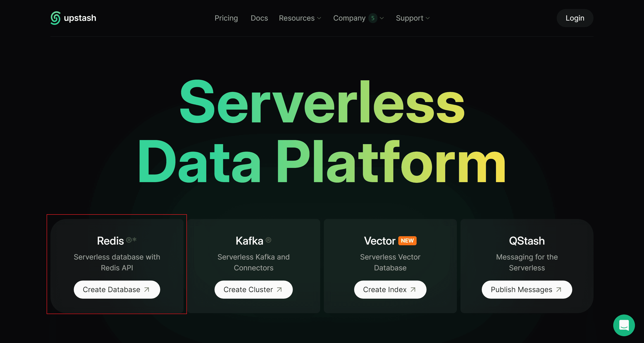This screenshot has width=644, height=343.
Task: Click 'Serverless Kafka and Connectors' text
Action: click(253, 262)
